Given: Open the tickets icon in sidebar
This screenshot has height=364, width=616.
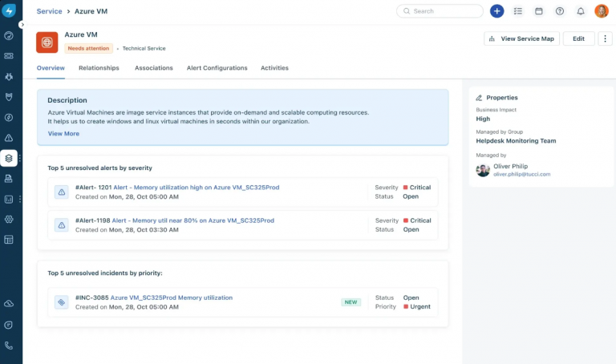Looking at the screenshot, I should (x=9, y=56).
